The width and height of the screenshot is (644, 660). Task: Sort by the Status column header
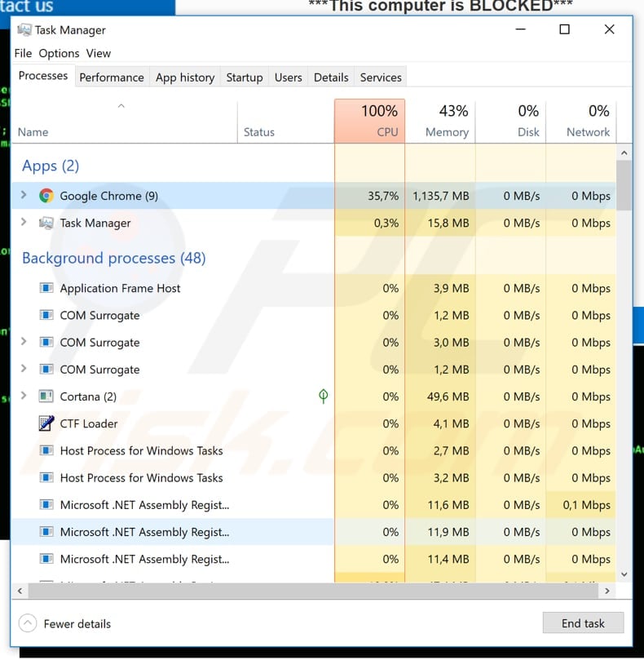click(x=286, y=122)
